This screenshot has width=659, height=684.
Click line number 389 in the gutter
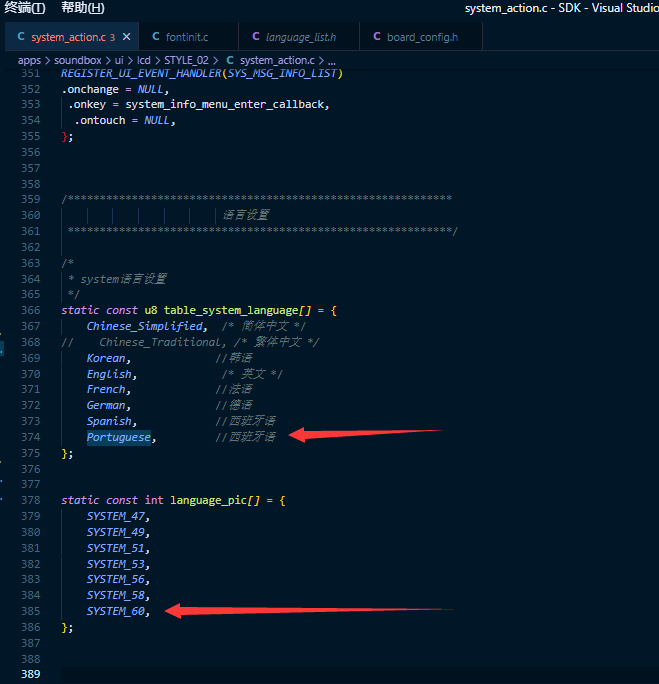coord(31,674)
